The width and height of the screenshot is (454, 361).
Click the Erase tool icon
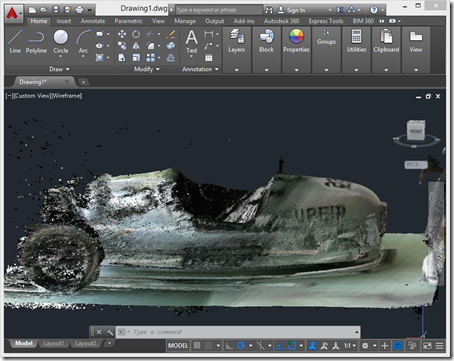tap(171, 34)
